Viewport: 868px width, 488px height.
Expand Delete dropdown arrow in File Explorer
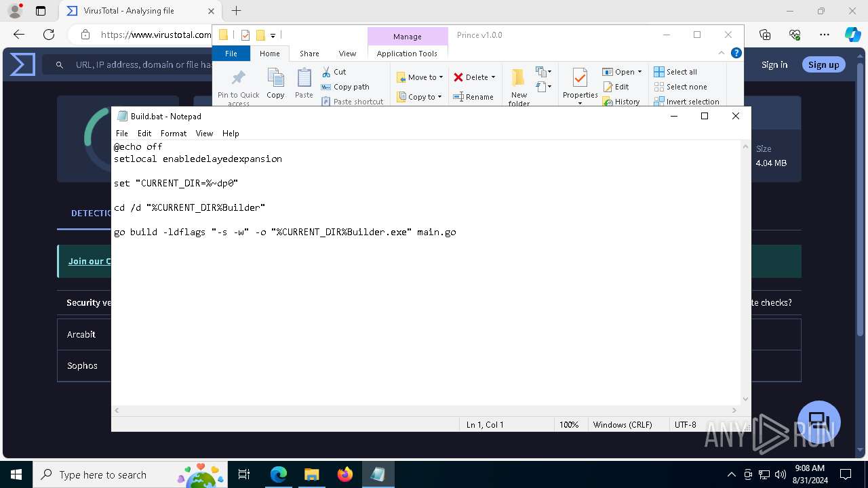click(x=493, y=77)
